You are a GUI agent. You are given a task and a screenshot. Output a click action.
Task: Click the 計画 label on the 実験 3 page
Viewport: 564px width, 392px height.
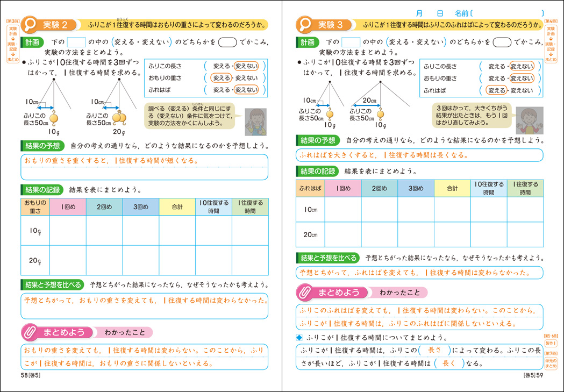click(x=308, y=42)
